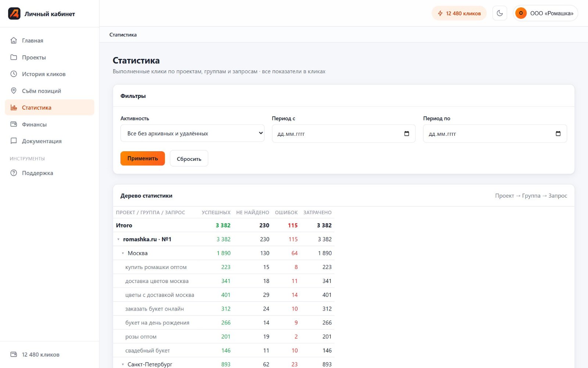Click the row 'свадебный букет'
Screen dimensions: 588x368
[223, 350]
